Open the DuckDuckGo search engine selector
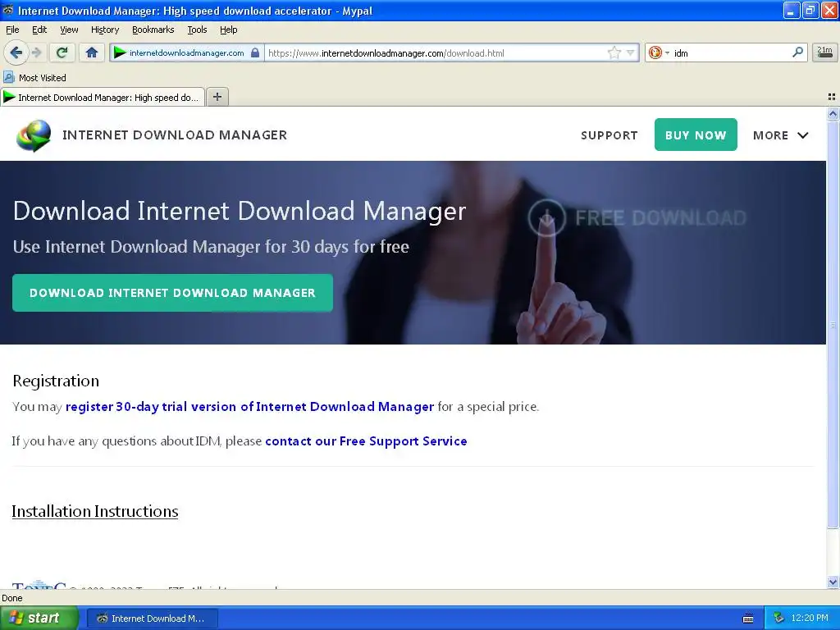 point(659,52)
